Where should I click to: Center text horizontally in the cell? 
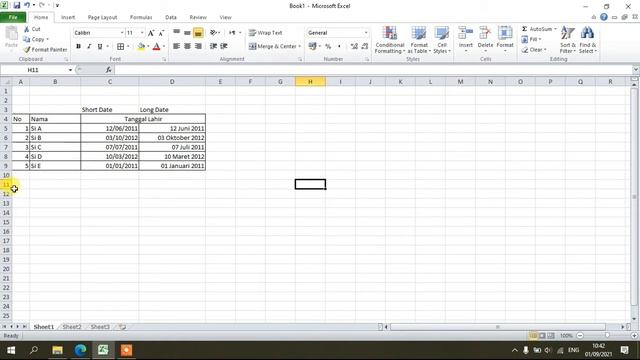187,46
